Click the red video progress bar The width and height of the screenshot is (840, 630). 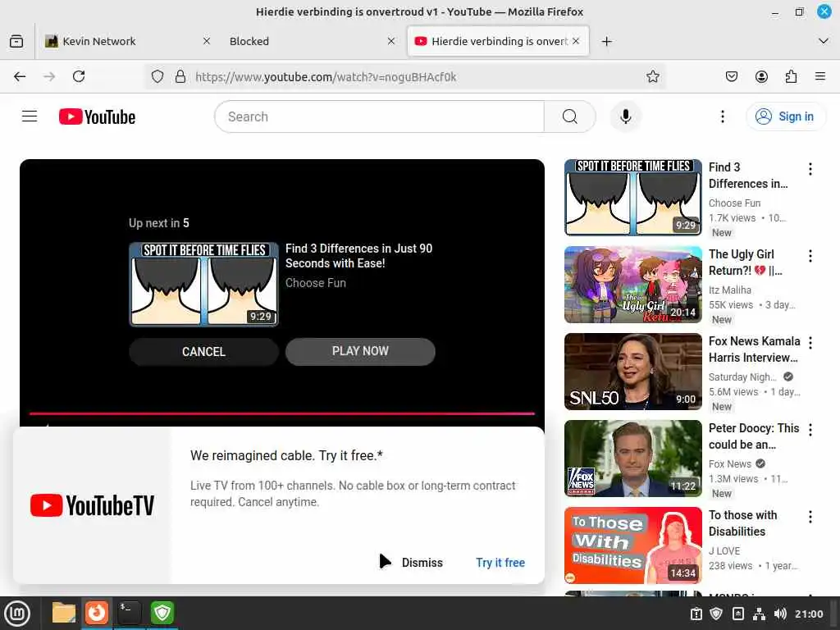click(282, 413)
